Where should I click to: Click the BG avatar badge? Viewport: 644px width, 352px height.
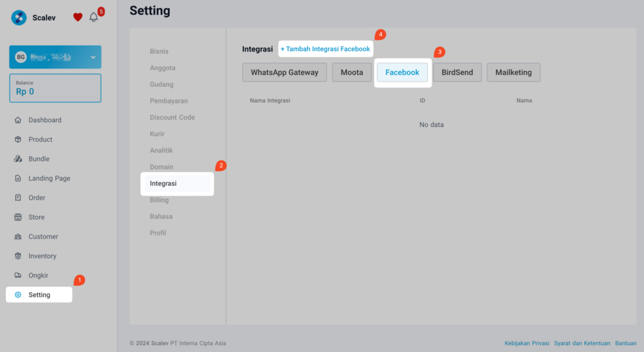click(21, 57)
